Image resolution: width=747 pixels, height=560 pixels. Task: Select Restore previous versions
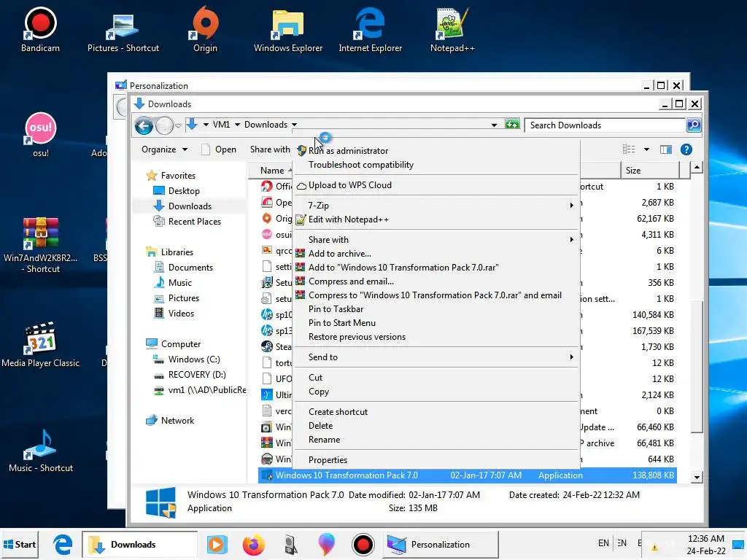tap(436, 337)
